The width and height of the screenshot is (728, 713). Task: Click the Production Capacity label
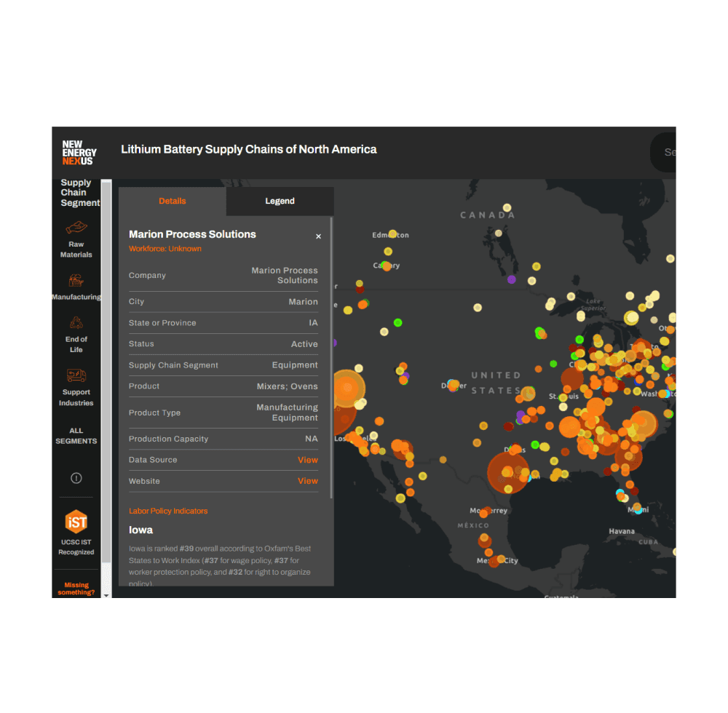click(169, 439)
